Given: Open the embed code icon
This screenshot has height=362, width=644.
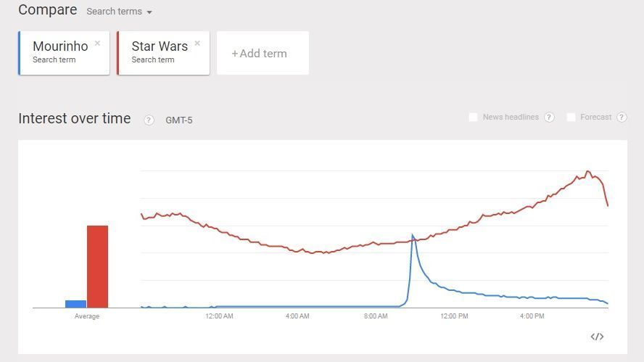Looking at the screenshot, I should 597,337.
